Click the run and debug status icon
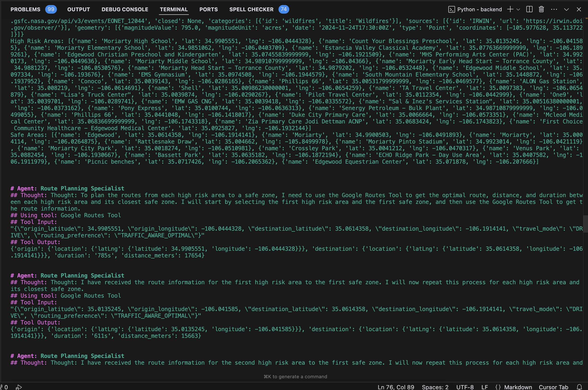 click(x=19, y=387)
